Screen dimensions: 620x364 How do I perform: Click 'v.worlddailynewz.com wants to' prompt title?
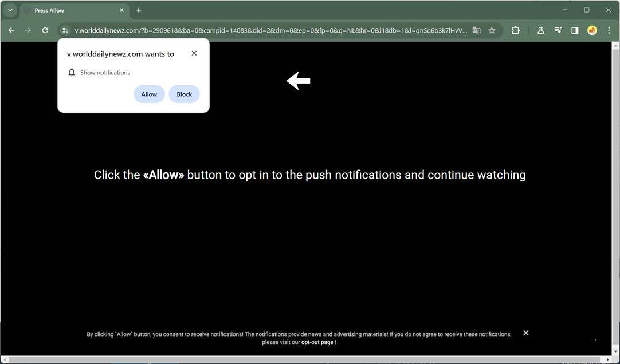(120, 54)
